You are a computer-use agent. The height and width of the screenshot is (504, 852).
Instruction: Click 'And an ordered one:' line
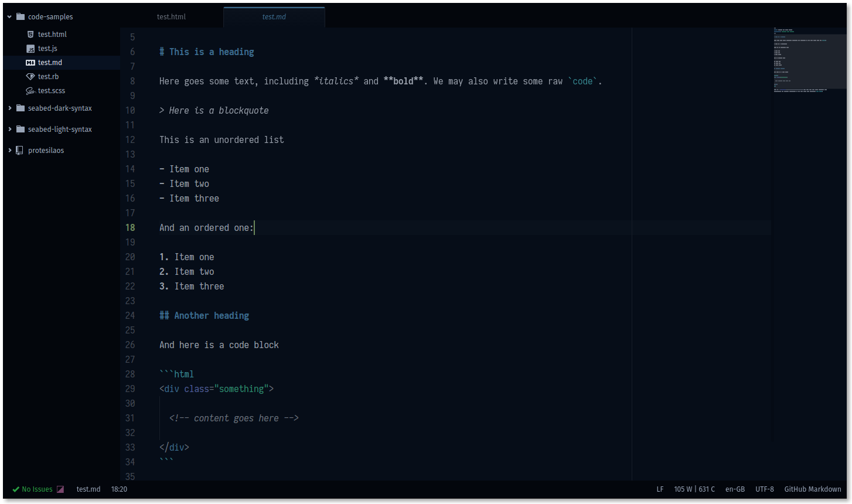click(206, 228)
